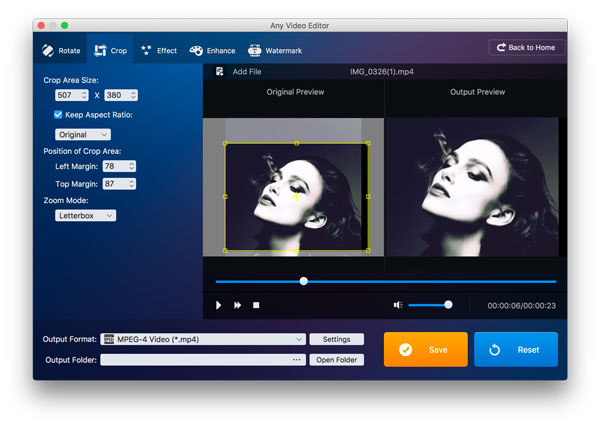600x427 pixels.
Task: Uncheck the Keep Aspect Ratio checkbox
Action: pos(58,115)
